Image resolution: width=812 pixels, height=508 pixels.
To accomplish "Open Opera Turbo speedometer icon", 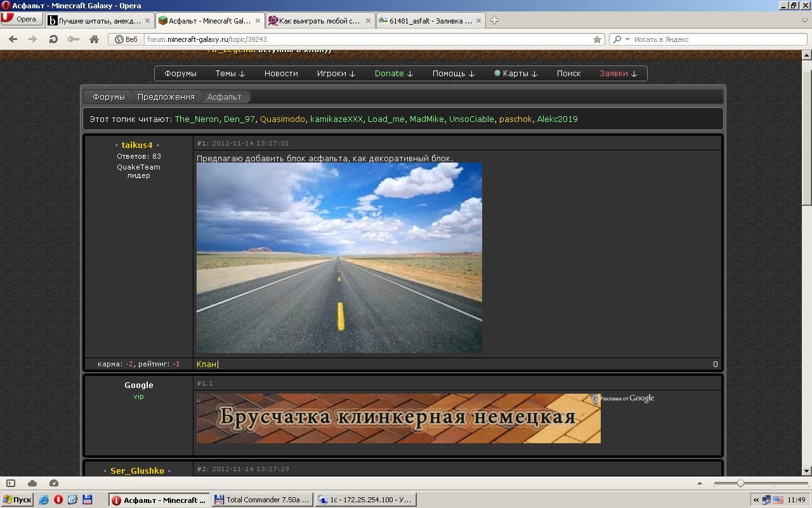I will [54, 483].
